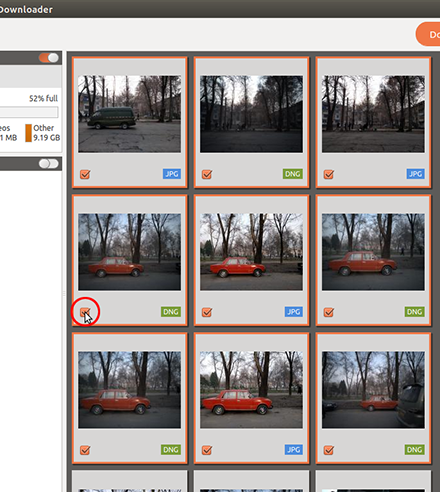Click the orange Download button
The image size is (440, 492).
428,34
